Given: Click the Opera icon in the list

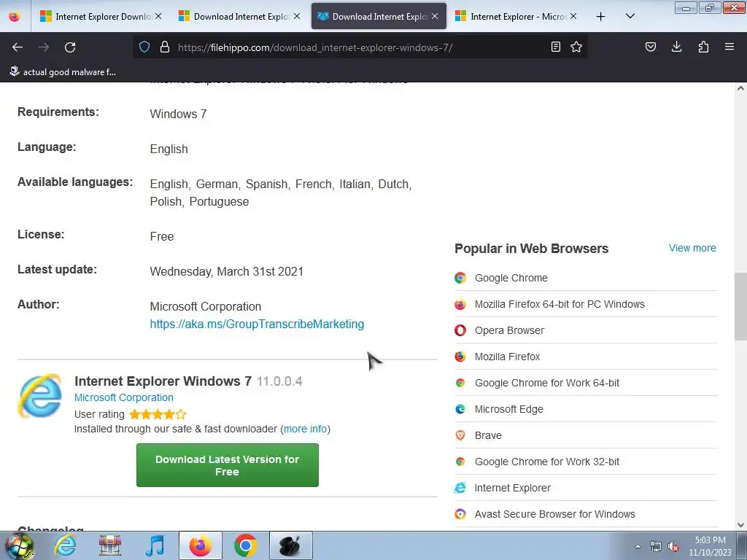Looking at the screenshot, I should tap(460, 330).
